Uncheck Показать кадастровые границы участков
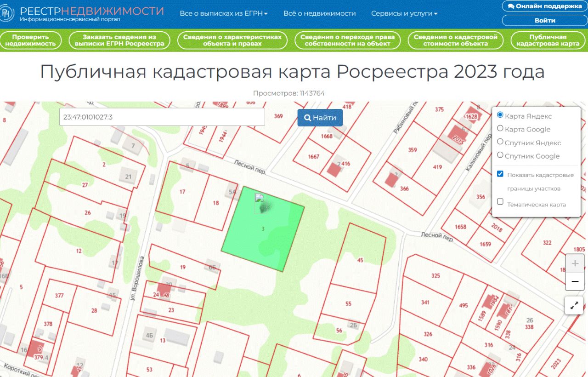588x377 pixels. (500, 174)
